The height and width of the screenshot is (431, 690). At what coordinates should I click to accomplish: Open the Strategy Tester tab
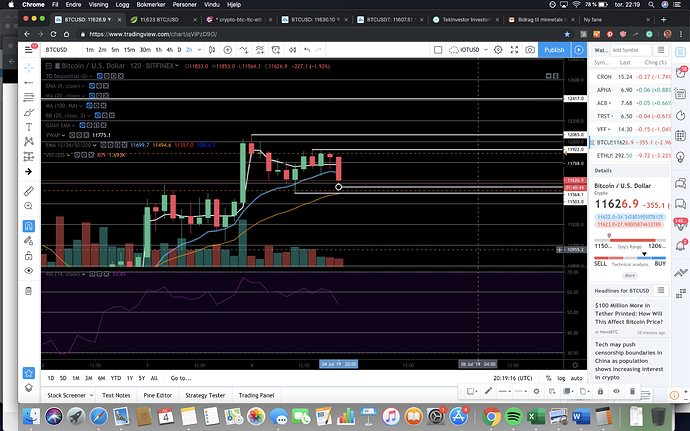pos(205,395)
